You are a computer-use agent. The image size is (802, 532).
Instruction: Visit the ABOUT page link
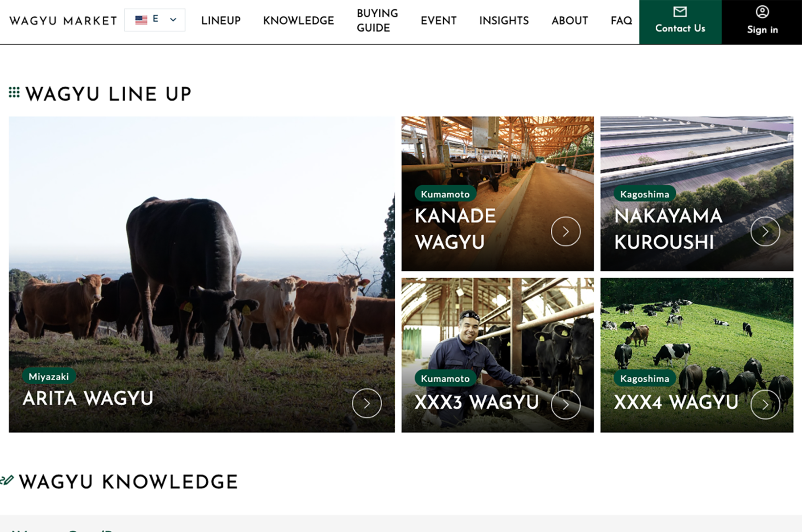(569, 20)
